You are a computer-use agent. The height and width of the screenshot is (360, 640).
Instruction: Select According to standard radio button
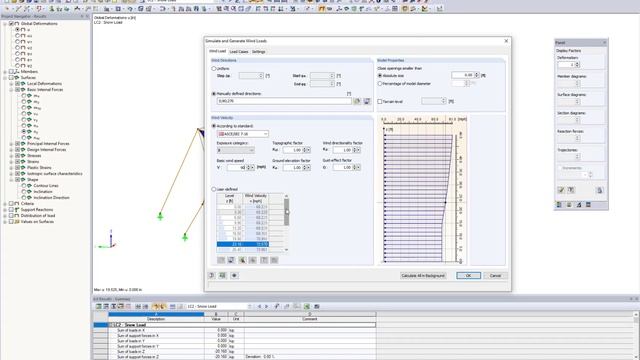(x=213, y=126)
